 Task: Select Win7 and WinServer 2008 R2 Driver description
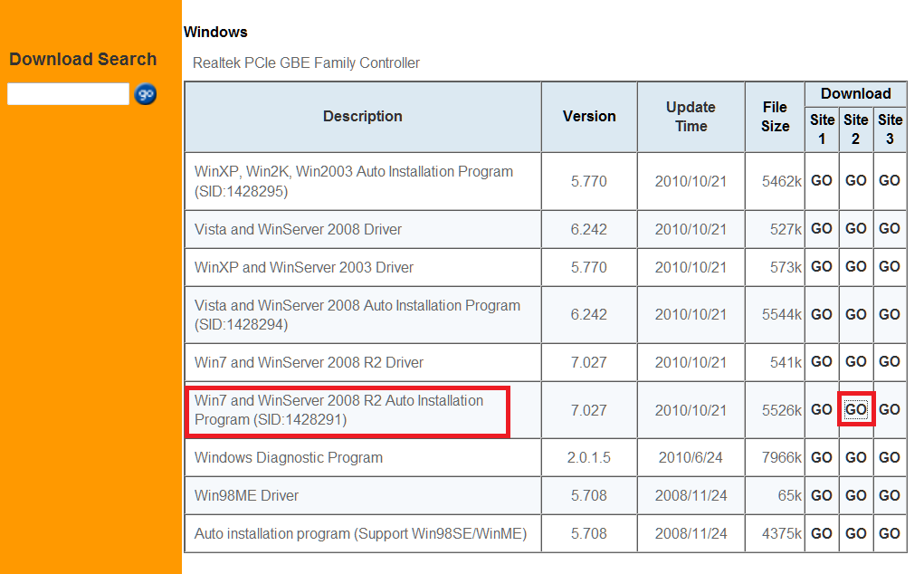(309, 362)
